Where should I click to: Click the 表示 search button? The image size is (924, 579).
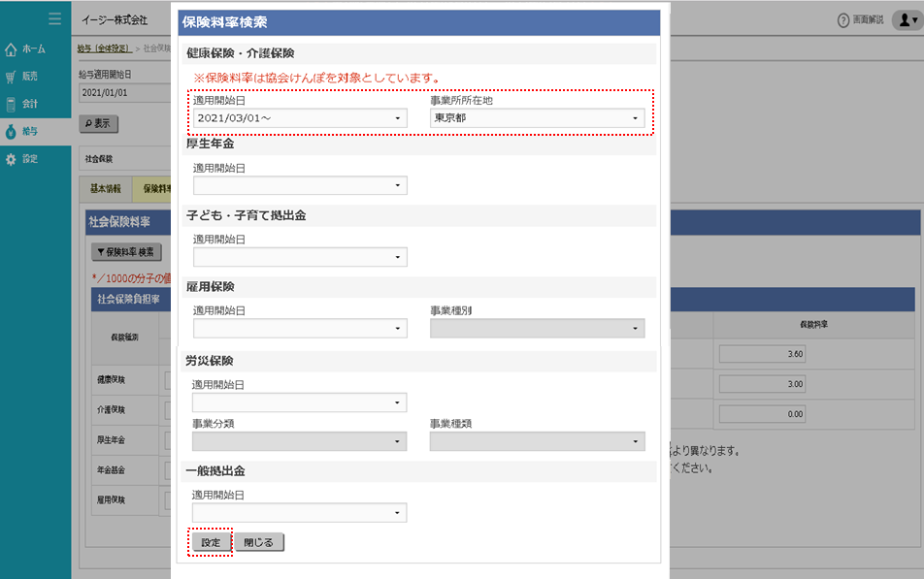pyautogui.click(x=99, y=123)
